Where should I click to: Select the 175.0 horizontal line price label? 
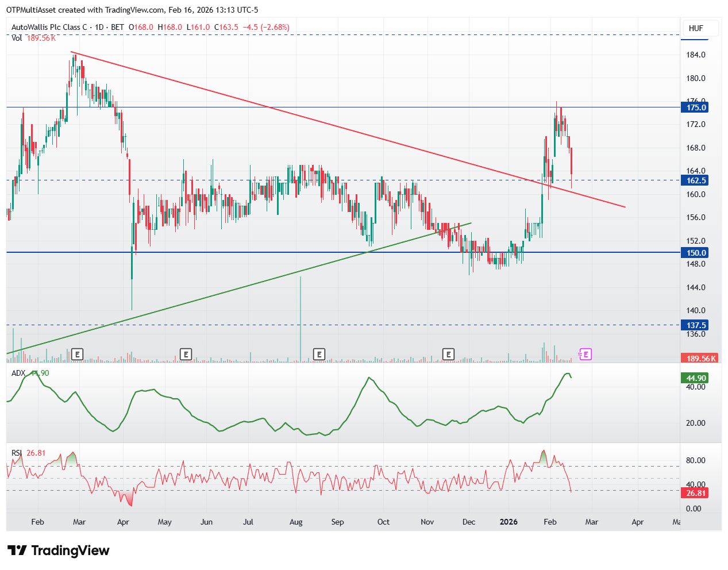point(695,107)
